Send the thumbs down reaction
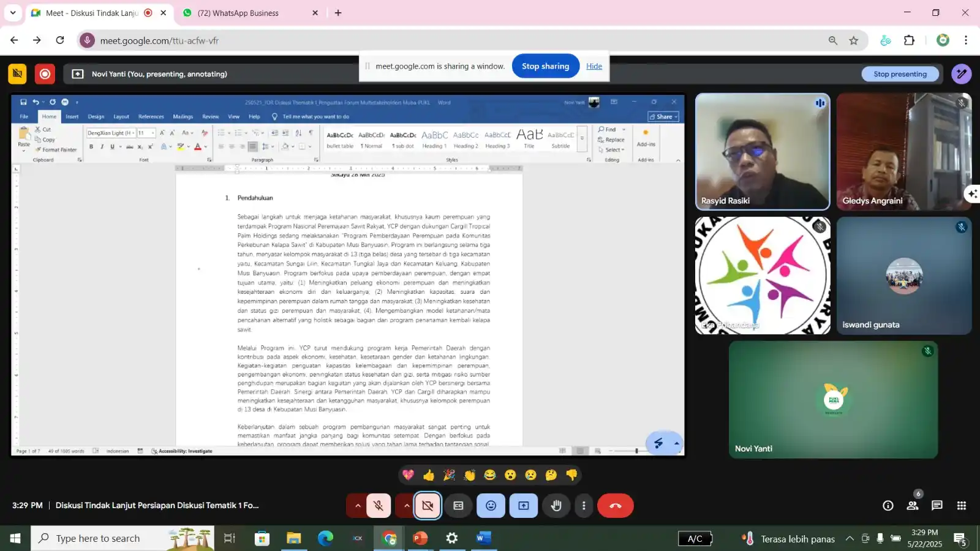Screen dimensions: 980x551 pyautogui.click(x=571, y=474)
